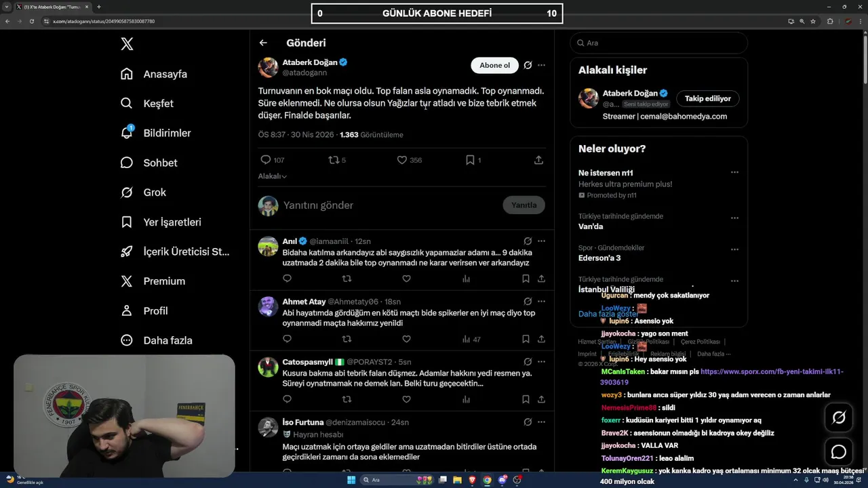
Task: Click the floating Grok button
Action: (839, 418)
